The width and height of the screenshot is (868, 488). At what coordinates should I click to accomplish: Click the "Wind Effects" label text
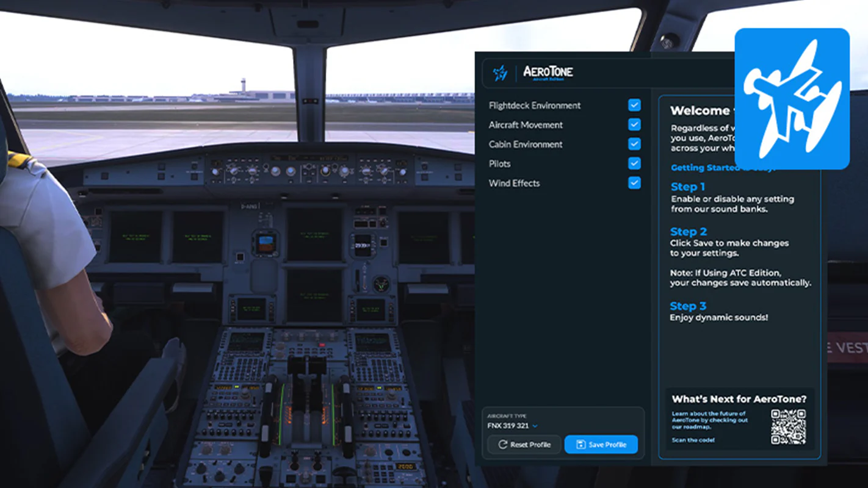(x=514, y=184)
